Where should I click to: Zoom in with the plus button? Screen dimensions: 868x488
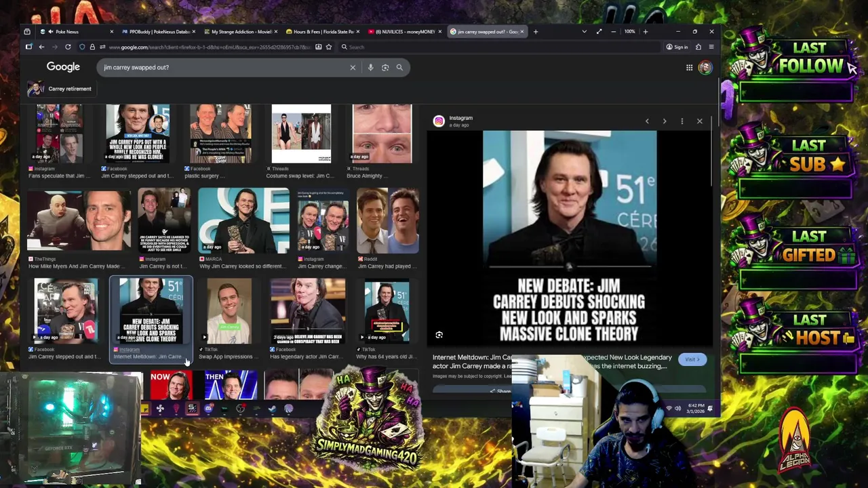pos(645,32)
